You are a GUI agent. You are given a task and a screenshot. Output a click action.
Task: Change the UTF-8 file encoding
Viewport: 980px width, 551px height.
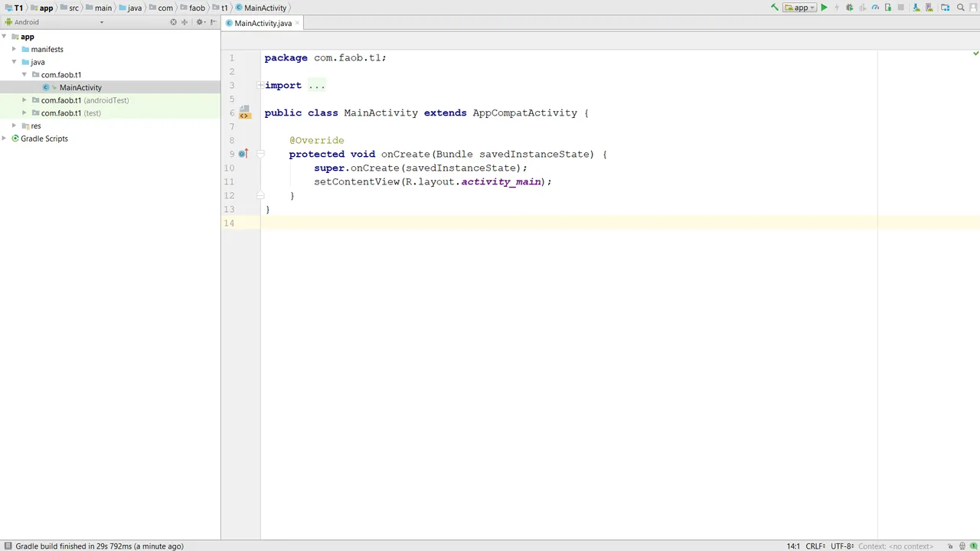point(842,546)
